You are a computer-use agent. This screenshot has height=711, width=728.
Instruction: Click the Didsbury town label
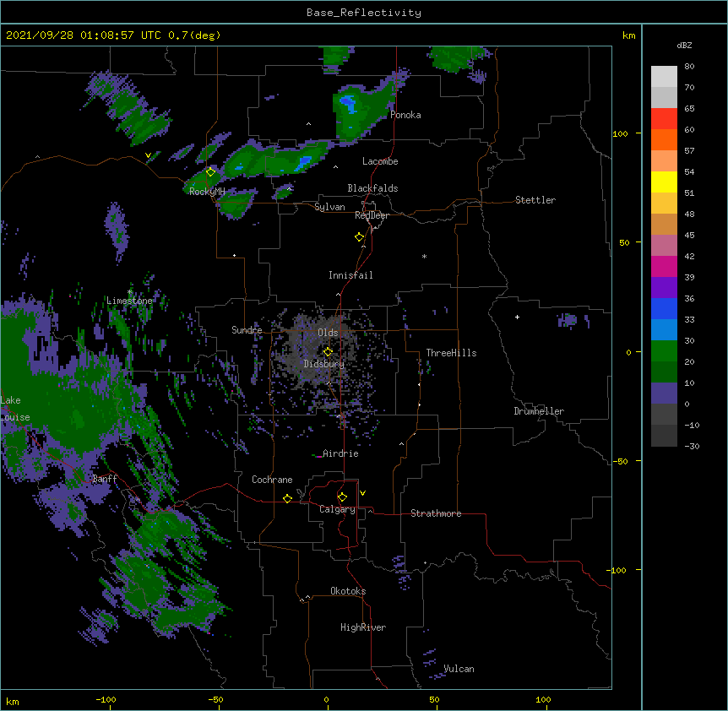[324, 364]
